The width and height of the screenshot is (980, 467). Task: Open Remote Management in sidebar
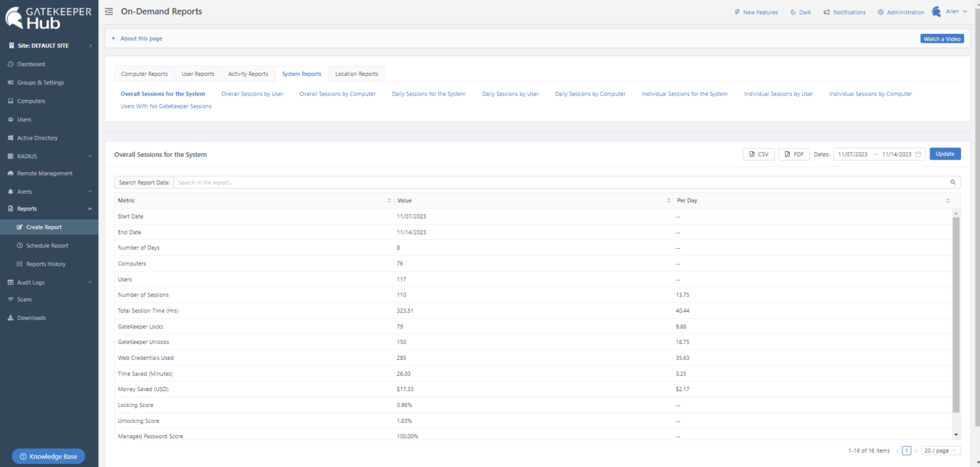point(44,174)
